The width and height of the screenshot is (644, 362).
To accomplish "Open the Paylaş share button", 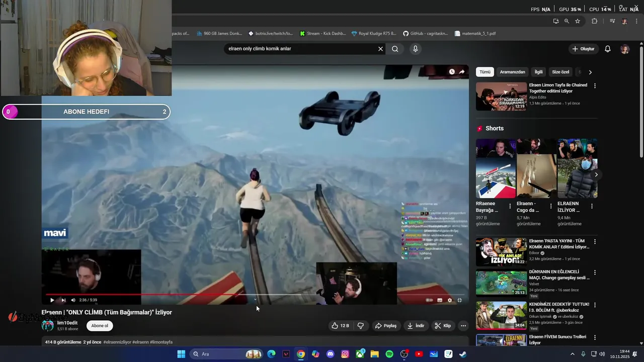I will pos(386,326).
